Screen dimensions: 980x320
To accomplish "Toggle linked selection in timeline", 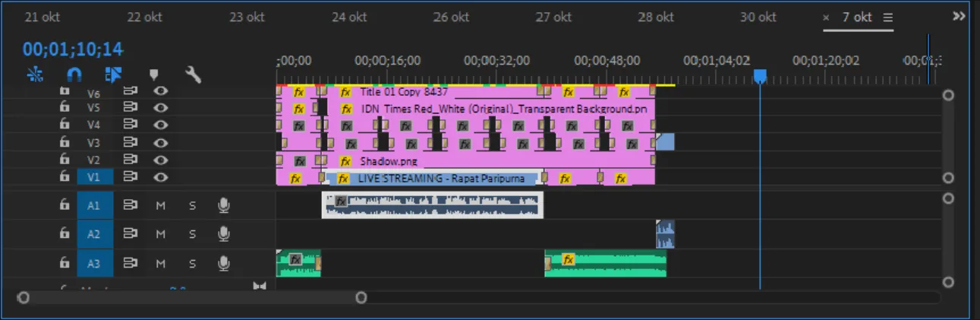I will (113, 74).
